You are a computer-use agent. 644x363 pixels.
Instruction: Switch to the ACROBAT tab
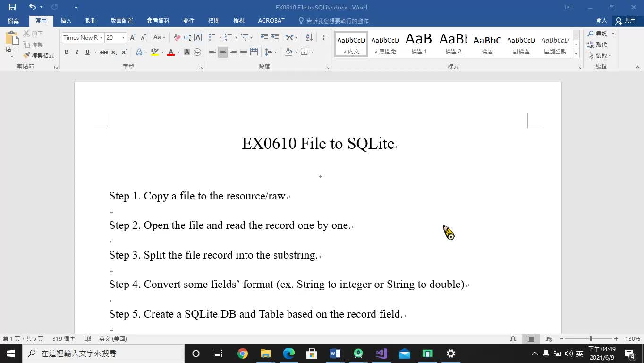tap(271, 21)
